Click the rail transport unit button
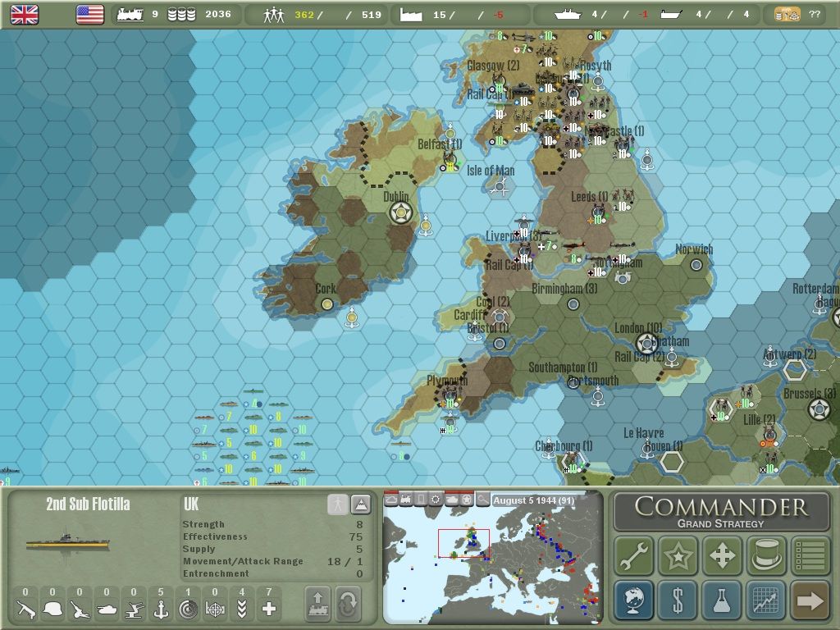840x630 pixels. click(x=318, y=603)
